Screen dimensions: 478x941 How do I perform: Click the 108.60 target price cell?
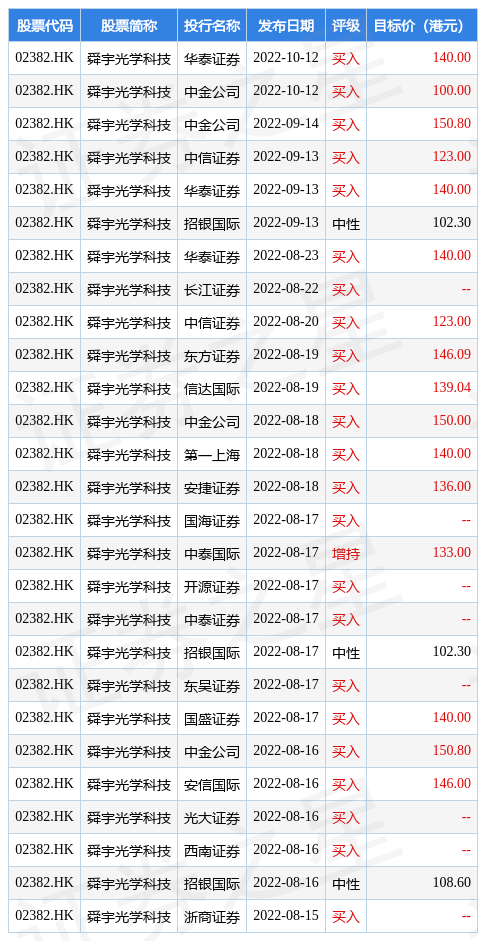click(x=452, y=883)
